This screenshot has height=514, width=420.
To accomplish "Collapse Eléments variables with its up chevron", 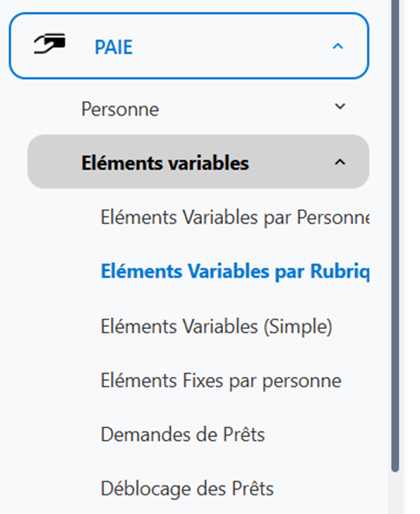I will pyautogui.click(x=340, y=162).
